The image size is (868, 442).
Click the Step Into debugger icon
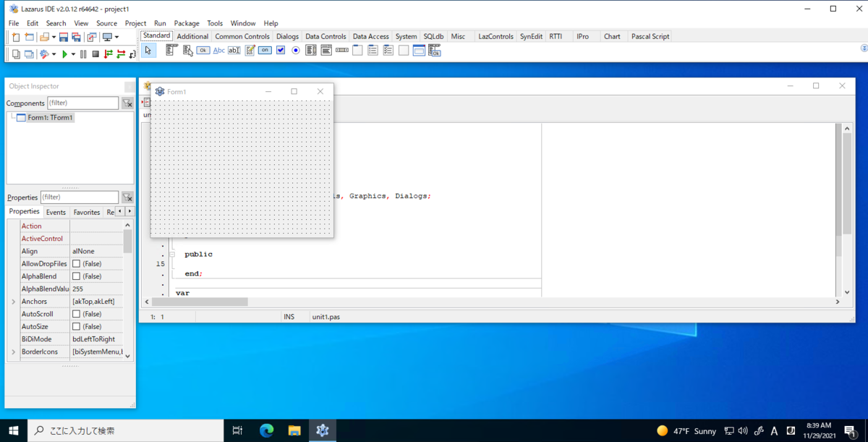(109, 54)
